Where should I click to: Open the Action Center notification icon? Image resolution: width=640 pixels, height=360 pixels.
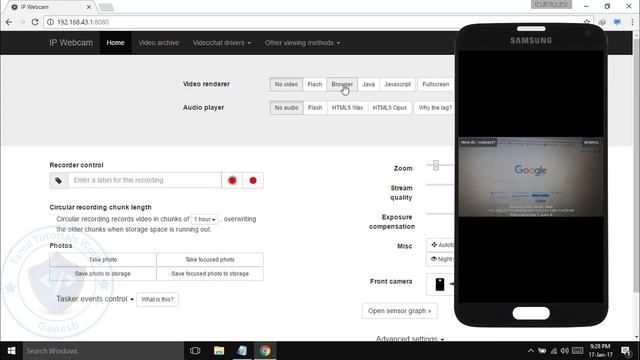(x=626, y=351)
